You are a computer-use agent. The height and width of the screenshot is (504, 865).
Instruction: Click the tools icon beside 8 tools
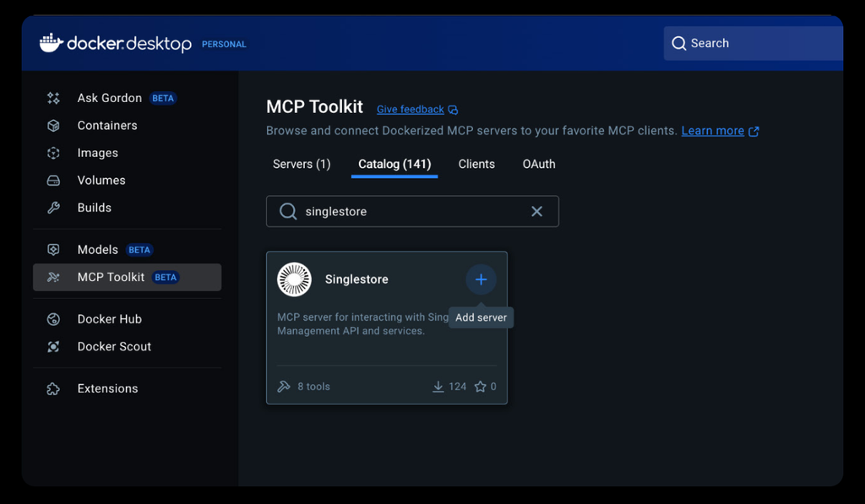[284, 387]
